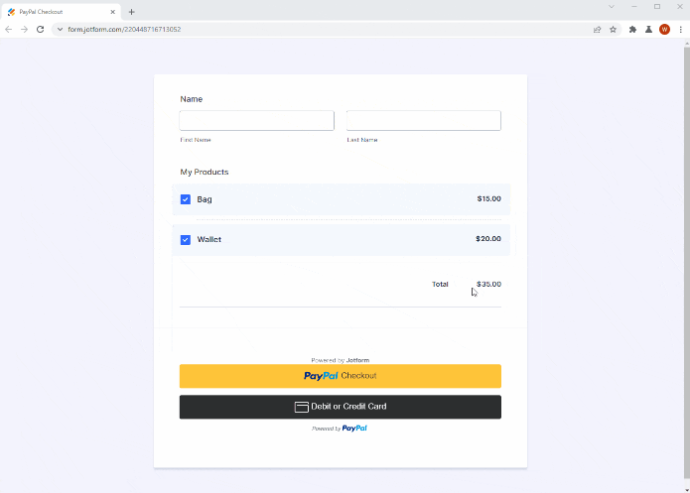Click the My Products heading
This screenshot has width=690, height=493.
[x=204, y=172]
